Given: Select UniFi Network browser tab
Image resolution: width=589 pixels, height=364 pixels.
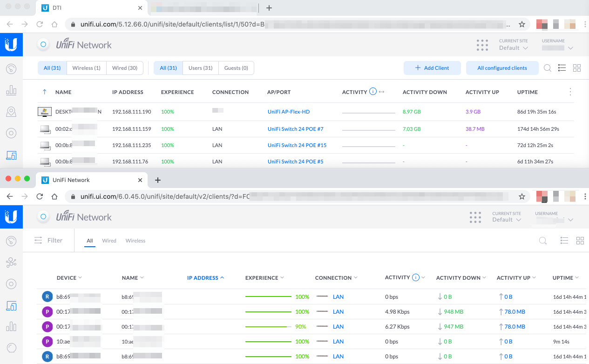Looking at the screenshot, I should coord(92,180).
